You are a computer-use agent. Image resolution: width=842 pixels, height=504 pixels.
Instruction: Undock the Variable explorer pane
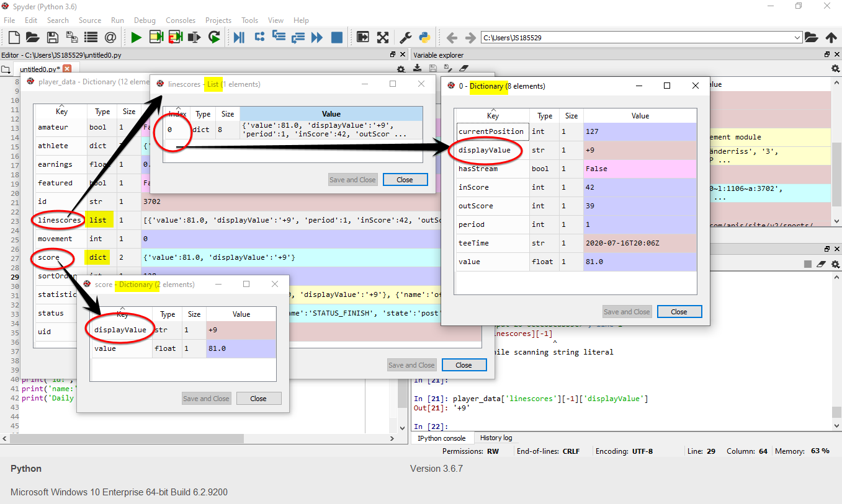[x=826, y=55]
